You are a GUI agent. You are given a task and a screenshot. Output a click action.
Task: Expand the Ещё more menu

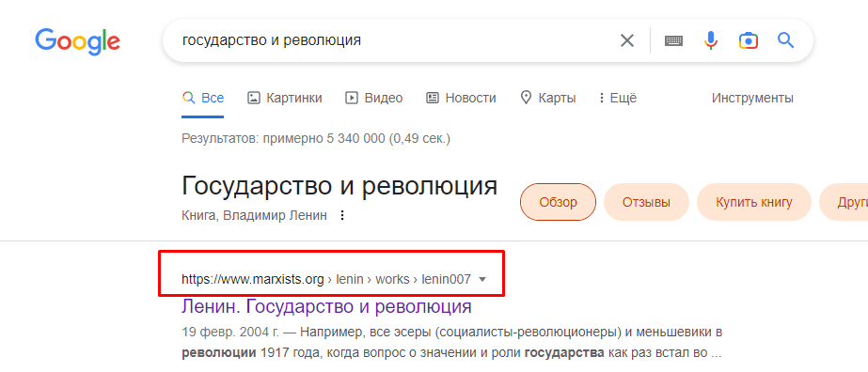tap(618, 99)
